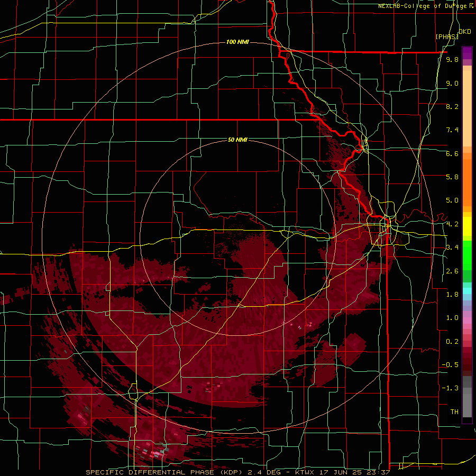Click the 4.2 value on the scale

pyautogui.click(x=452, y=224)
